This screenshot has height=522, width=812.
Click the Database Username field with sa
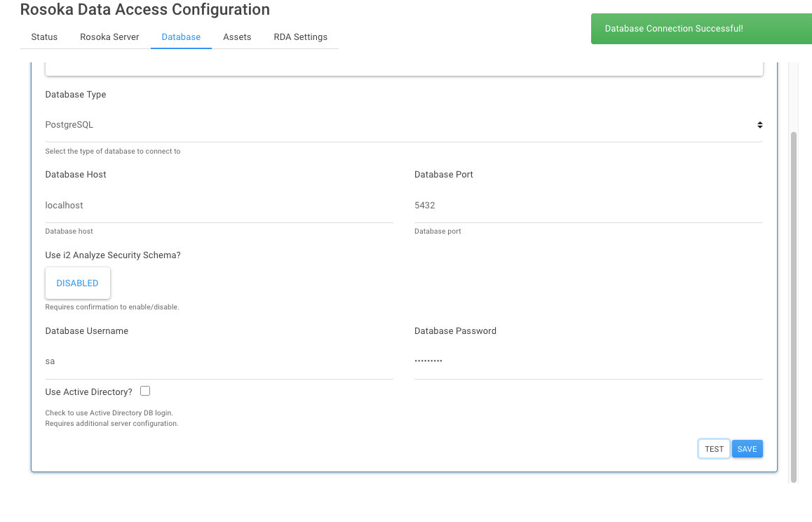click(x=219, y=361)
